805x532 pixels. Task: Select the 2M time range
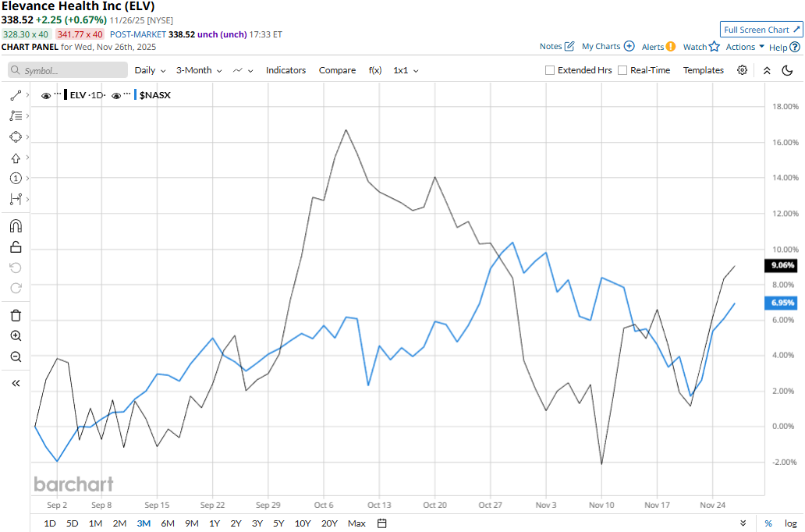(x=119, y=523)
